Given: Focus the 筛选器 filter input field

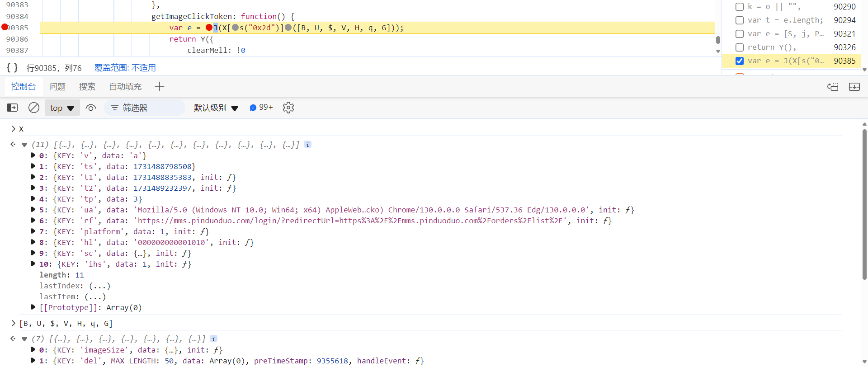Looking at the screenshot, I should click(x=149, y=108).
